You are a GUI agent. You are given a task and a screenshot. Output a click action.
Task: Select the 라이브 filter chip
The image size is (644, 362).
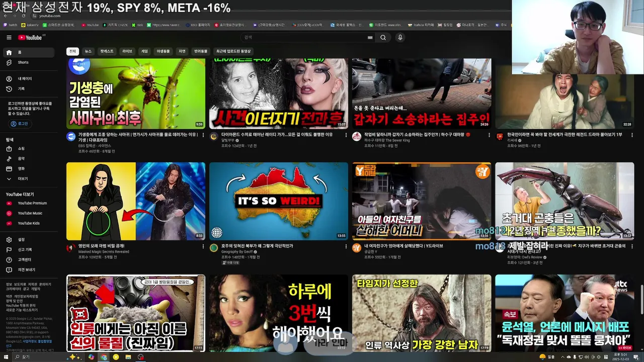(x=127, y=51)
